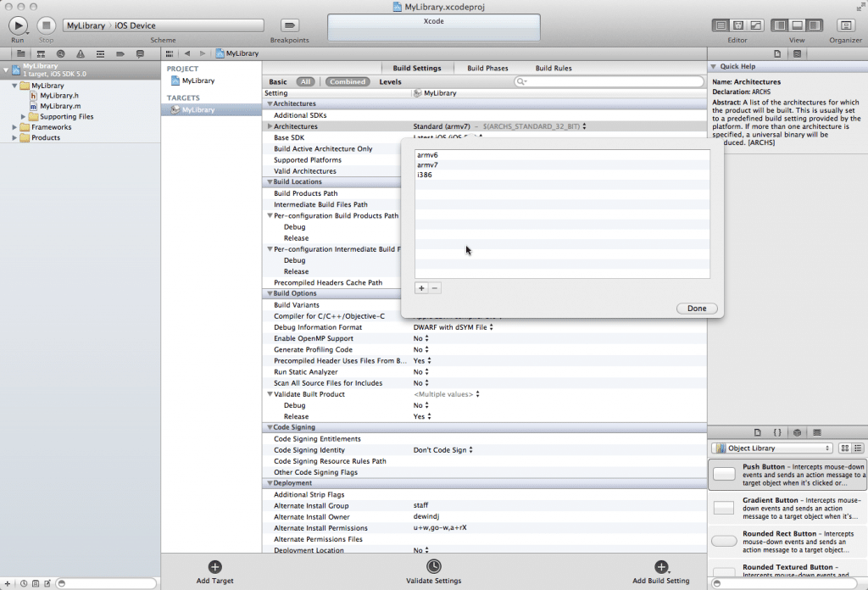Collapse the Build Locations section
This screenshot has height=590, width=868.
coord(270,181)
